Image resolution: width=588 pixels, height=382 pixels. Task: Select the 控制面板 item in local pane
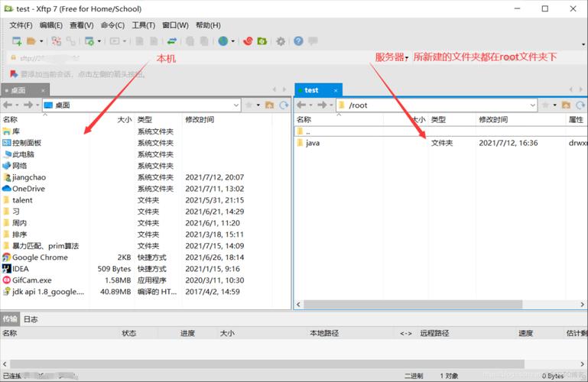pos(27,143)
